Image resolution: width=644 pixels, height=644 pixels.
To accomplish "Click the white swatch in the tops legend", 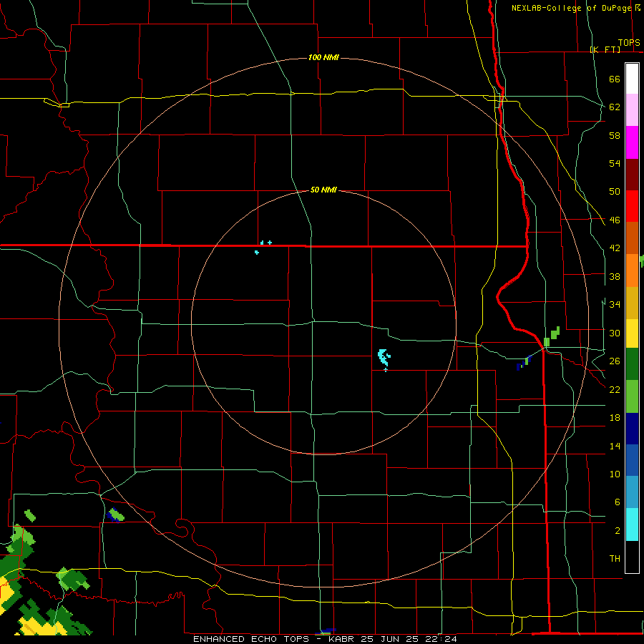I will click(632, 79).
